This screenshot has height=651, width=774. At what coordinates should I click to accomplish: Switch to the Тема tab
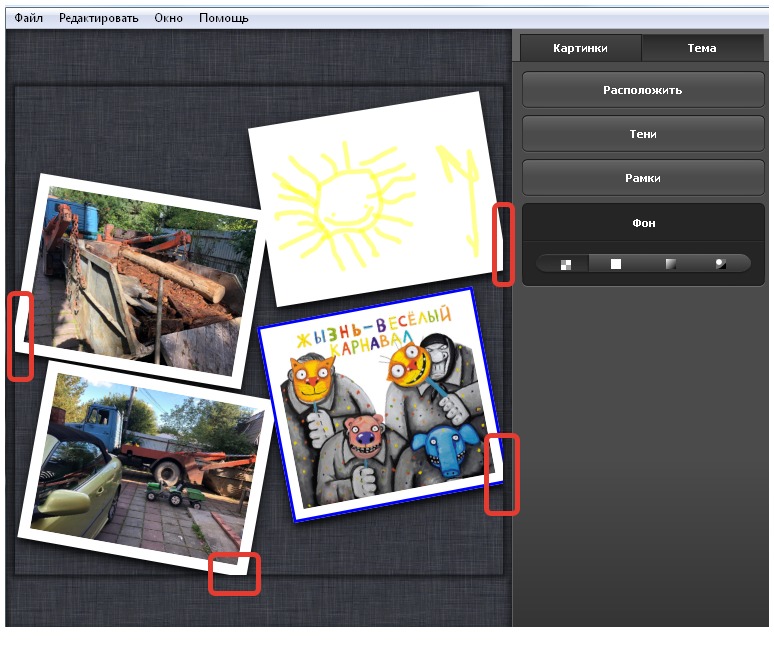701,48
